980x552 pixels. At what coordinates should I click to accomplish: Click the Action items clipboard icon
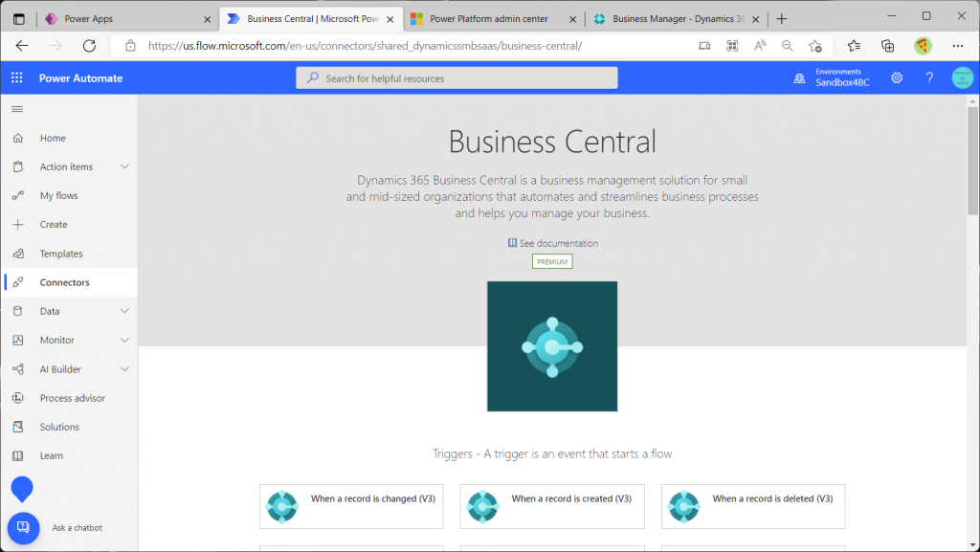click(x=18, y=166)
